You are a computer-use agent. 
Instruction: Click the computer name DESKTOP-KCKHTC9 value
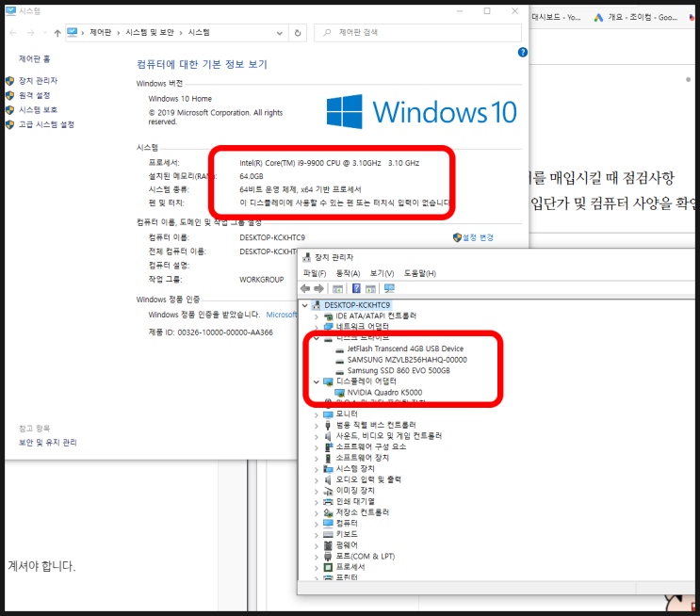272,237
